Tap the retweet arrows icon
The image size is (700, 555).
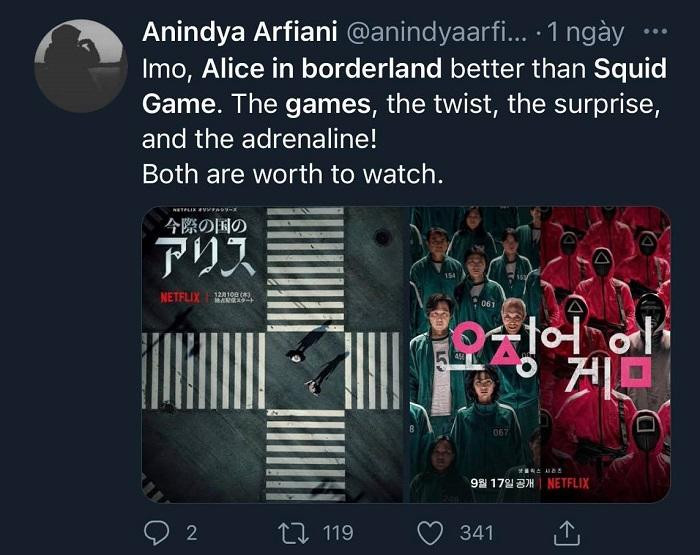click(x=293, y=534)
